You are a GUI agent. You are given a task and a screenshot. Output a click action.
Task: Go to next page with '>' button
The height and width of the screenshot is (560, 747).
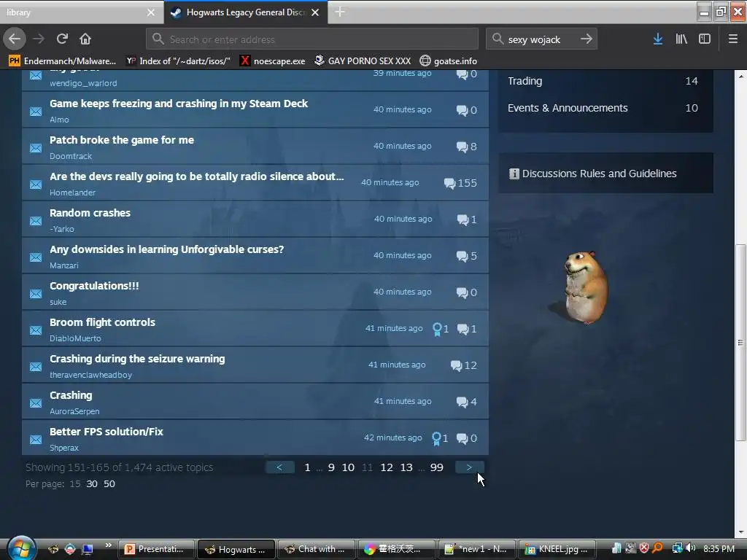[469, 467]
